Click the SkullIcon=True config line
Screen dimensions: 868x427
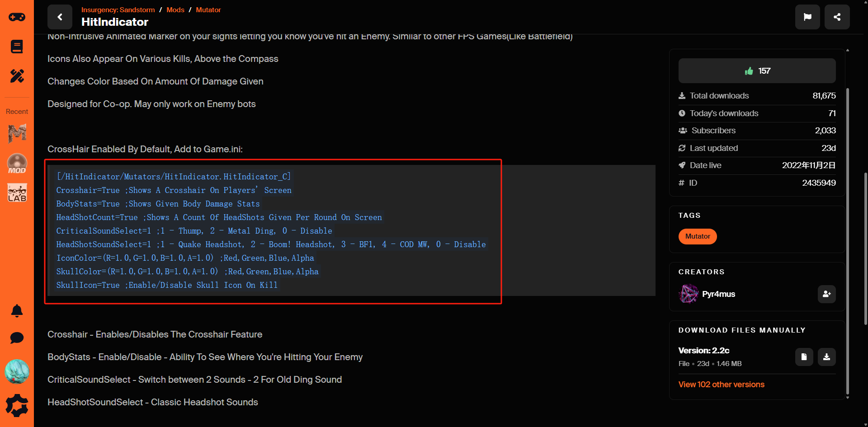coord(167,285)
